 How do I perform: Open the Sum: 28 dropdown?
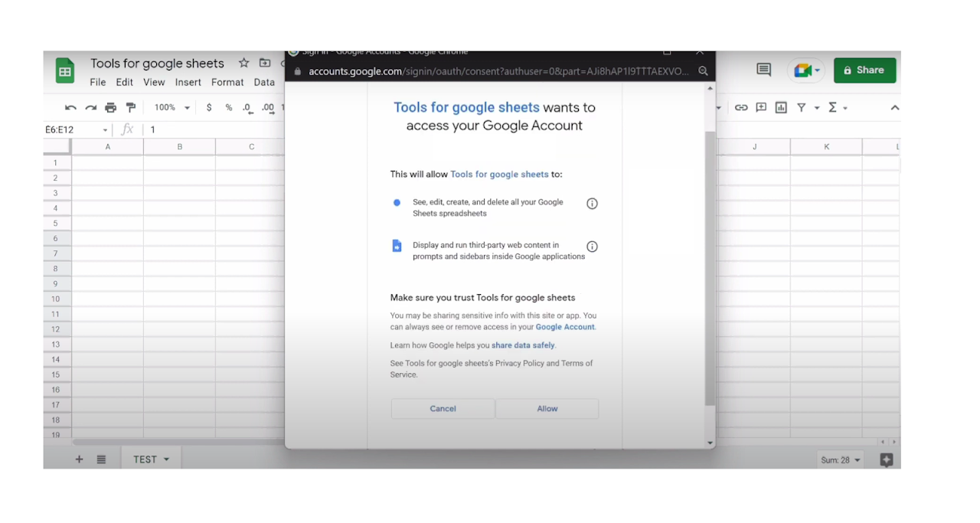tap(841, 460)
